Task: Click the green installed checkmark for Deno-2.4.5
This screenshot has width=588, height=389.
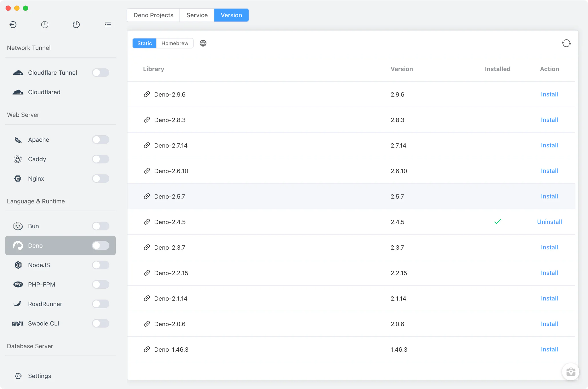Action: pyautogui.click(x=498, y=222)
